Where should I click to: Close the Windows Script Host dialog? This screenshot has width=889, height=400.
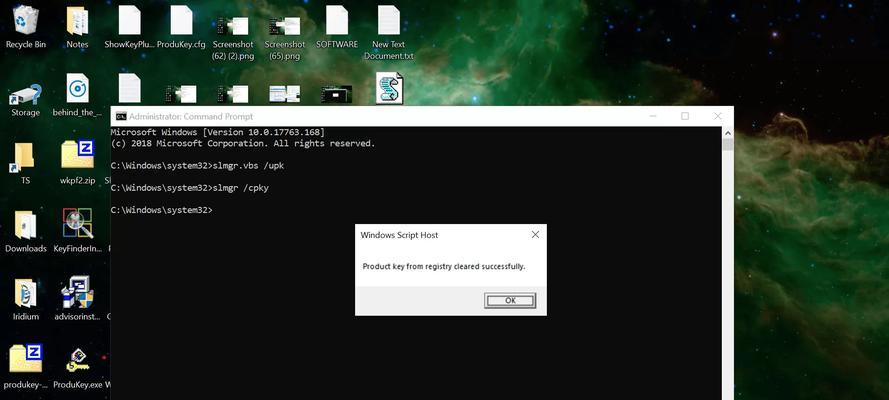[535, 235]
